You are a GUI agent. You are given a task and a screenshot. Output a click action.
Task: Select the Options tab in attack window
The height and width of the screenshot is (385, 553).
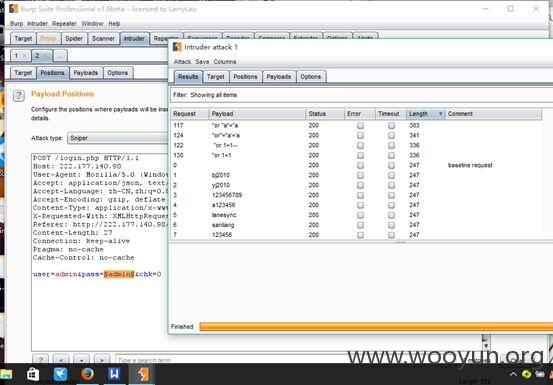[x=311, y=77]
